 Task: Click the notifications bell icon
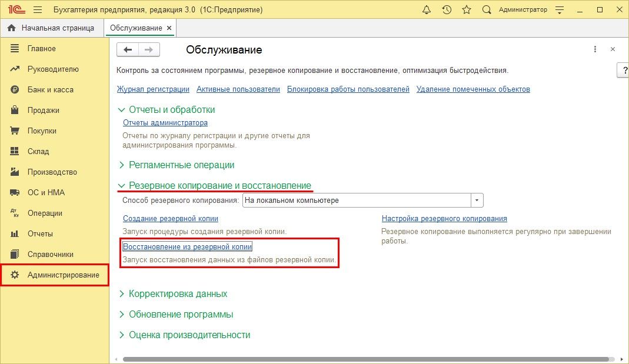tap(427, 10)
